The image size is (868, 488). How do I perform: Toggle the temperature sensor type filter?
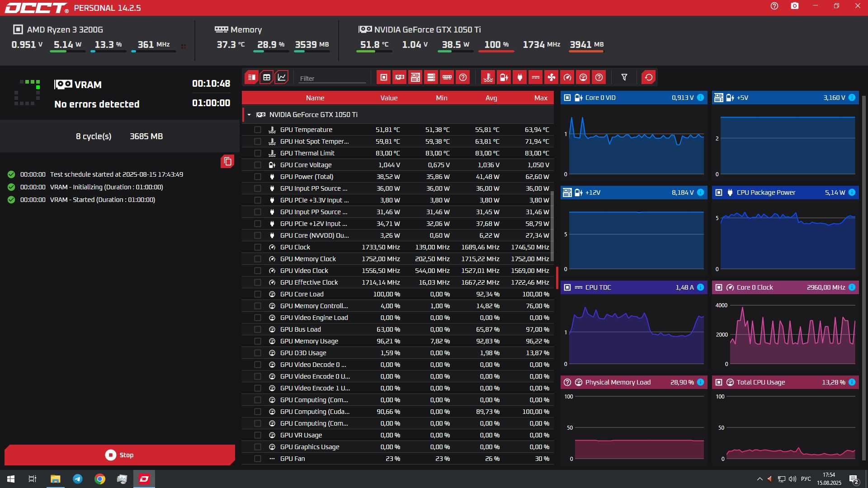coord(488,77)
